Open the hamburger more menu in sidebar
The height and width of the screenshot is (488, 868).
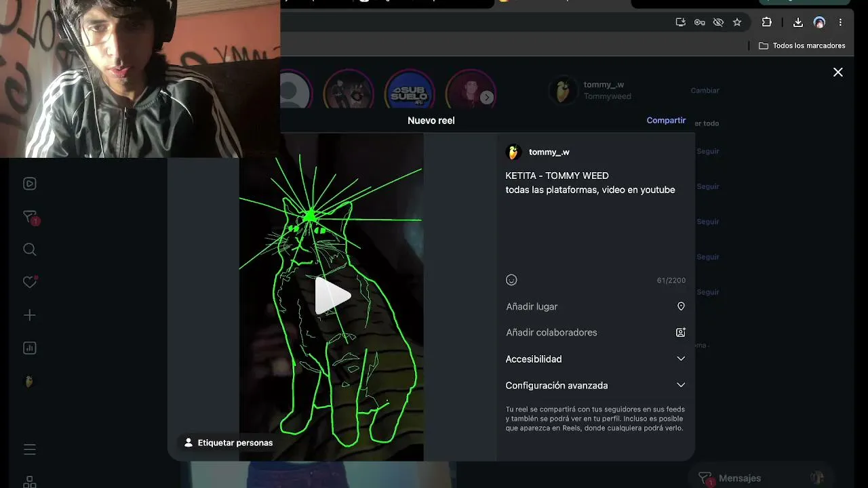(x=30, y=449)
